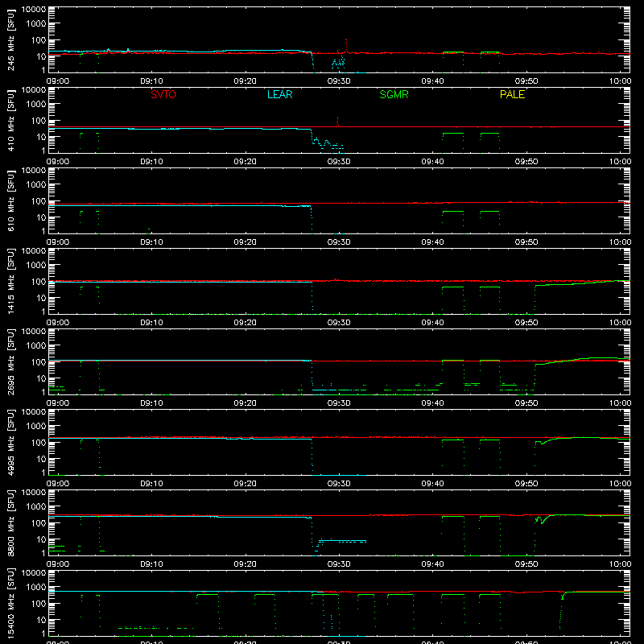Select the 245 MHz [SFU] axis label

tap(10, 39)
